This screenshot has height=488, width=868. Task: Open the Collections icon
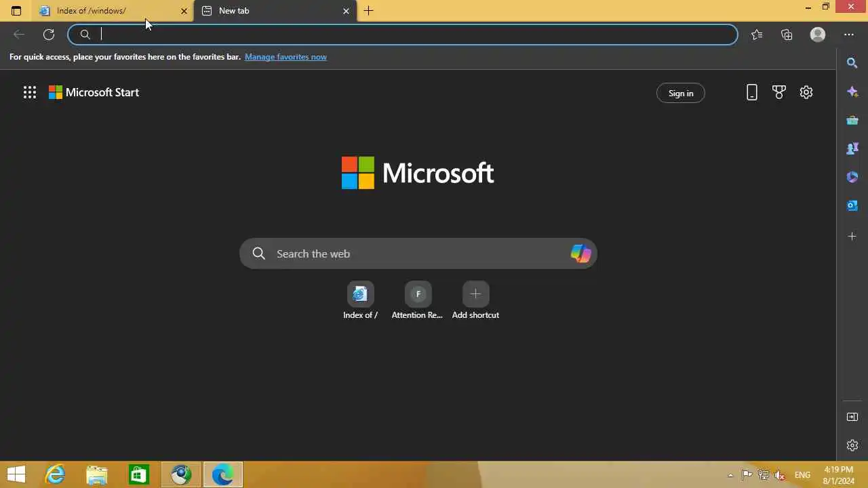(787, 35)
